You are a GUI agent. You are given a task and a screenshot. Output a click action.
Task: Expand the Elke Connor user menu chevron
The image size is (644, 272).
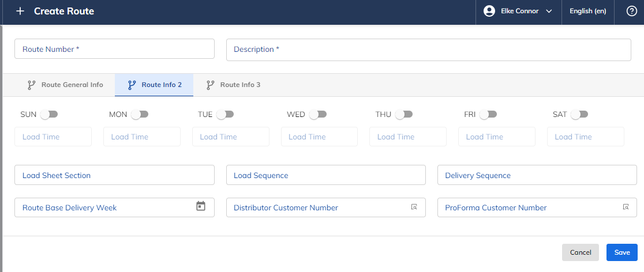(x=549, y=12)
